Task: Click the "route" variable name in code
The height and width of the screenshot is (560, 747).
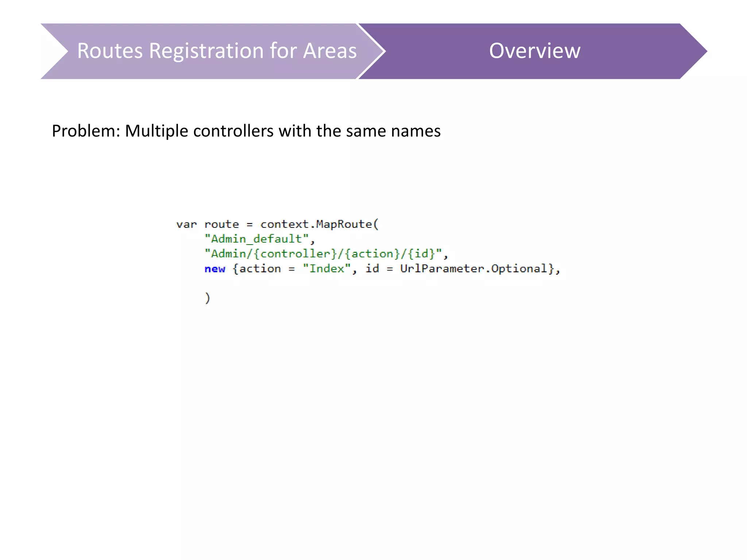Action: point(221,224)
